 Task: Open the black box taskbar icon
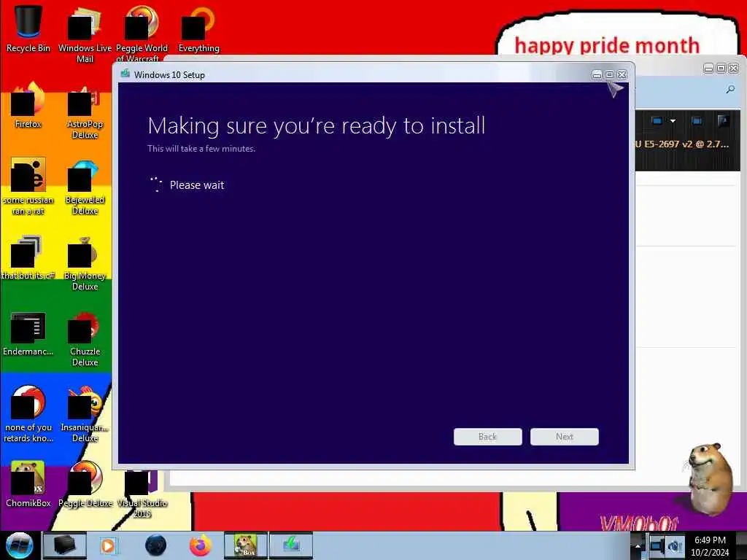pos(65,545)
